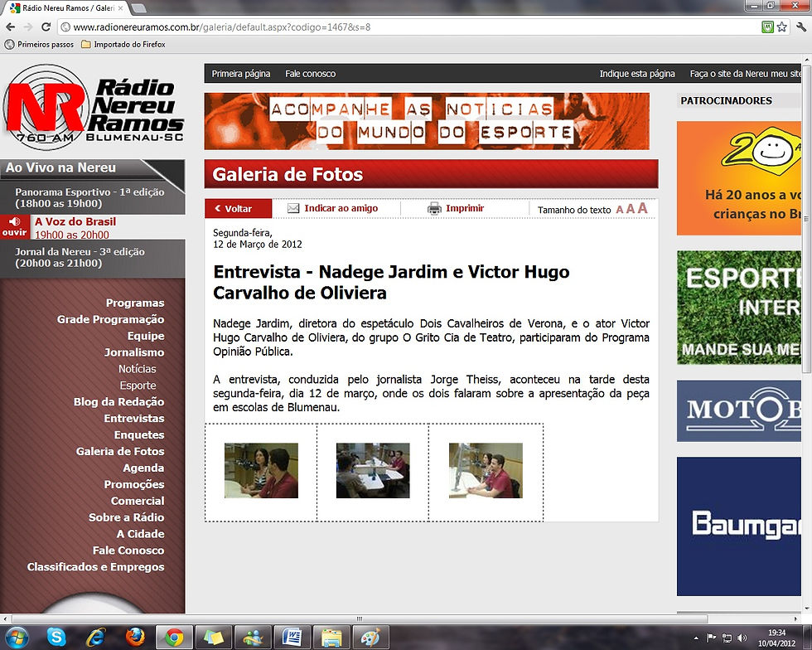Click Indicar ao amigo link

pyautogui.click(x=341, y=208)
